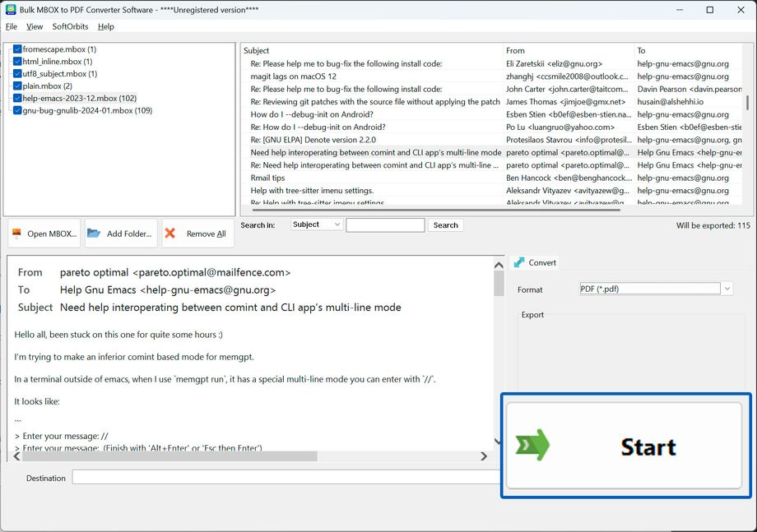Click the app icon in title bar
The width and height of the screenshot is (757, 532).
pyautogui.click(x=11, y=10)
